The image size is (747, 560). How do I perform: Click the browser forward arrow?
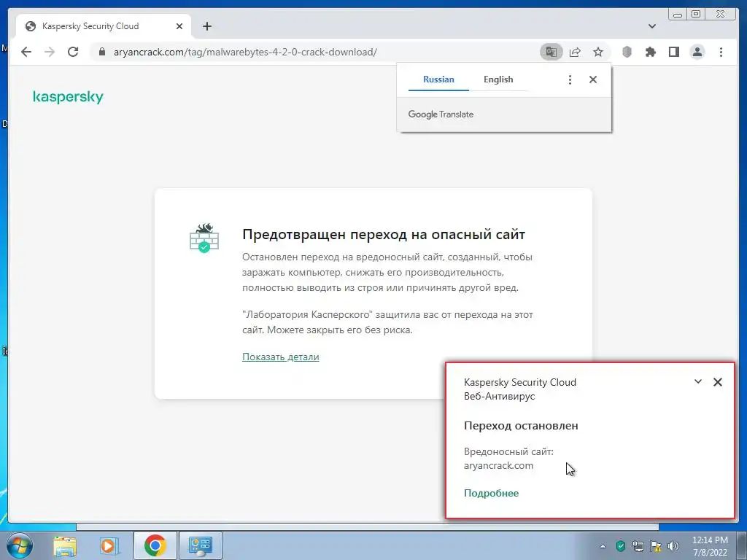50,52
